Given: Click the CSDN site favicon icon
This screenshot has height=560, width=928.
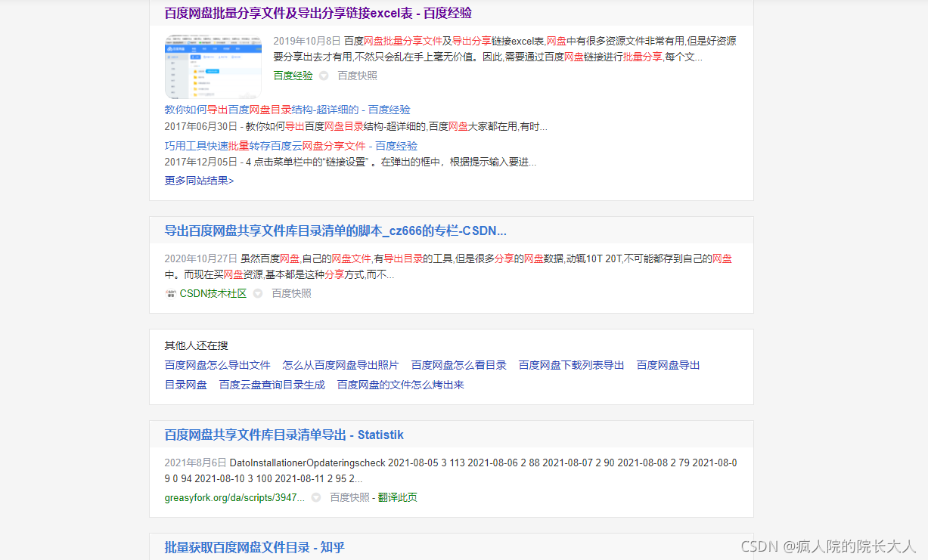Looking at the screenshot, I should pyautogui.click(x=170, y=293).
